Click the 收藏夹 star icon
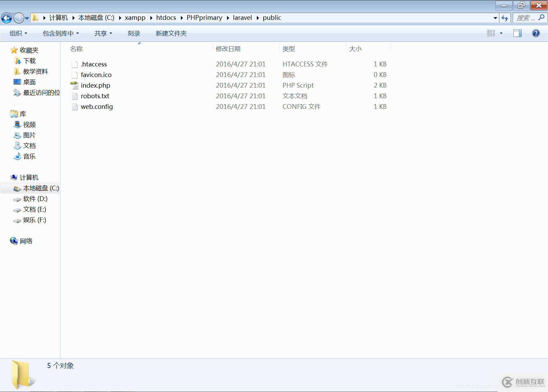 coord(14,50)
